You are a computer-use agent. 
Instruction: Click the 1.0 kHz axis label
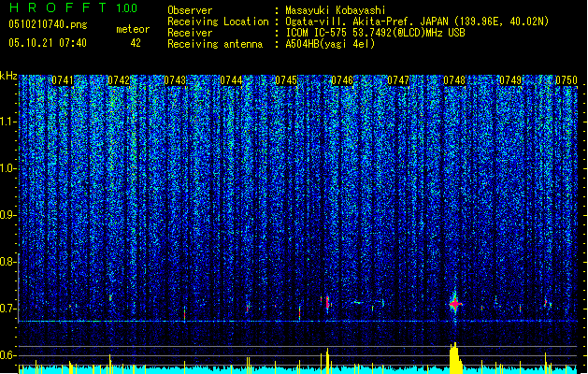[8, 168]
